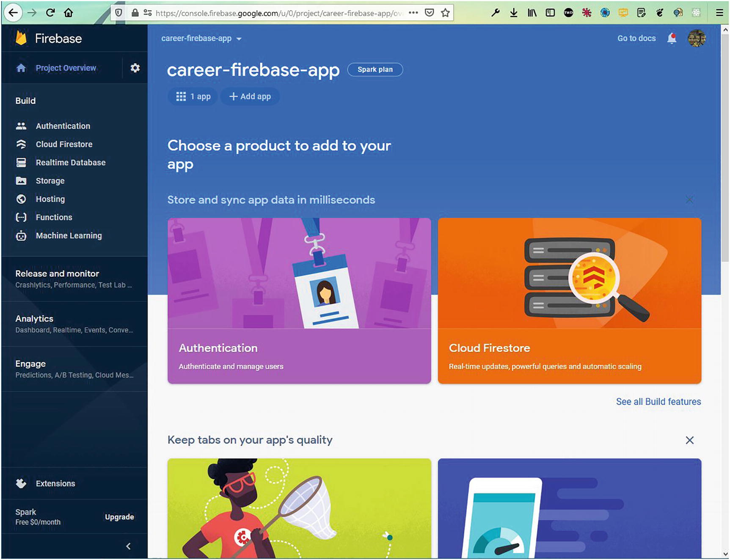Dismiss the Keep tabs on quality section
Viewport: 730px width, 560px height.
pyautogui.click(x=689, y=440)
